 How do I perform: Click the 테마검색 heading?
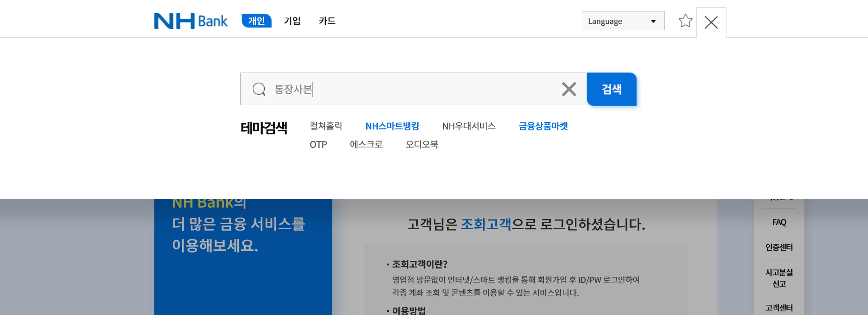coord(264,128)
